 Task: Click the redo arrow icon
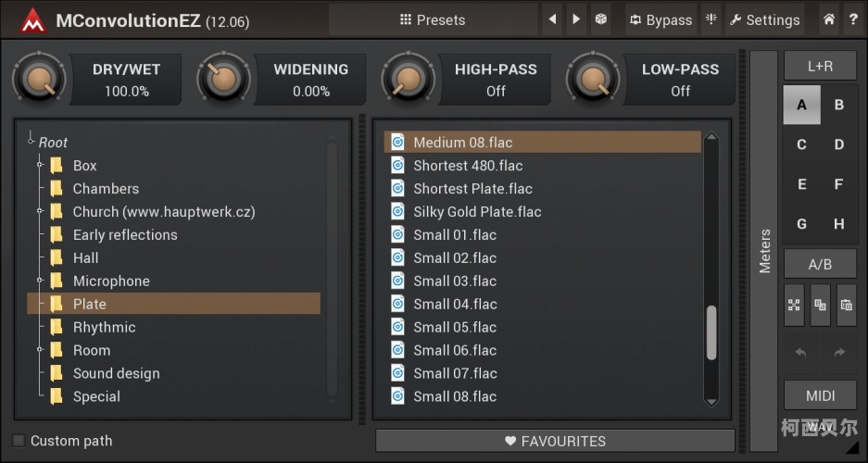click(x=839, y=353)
